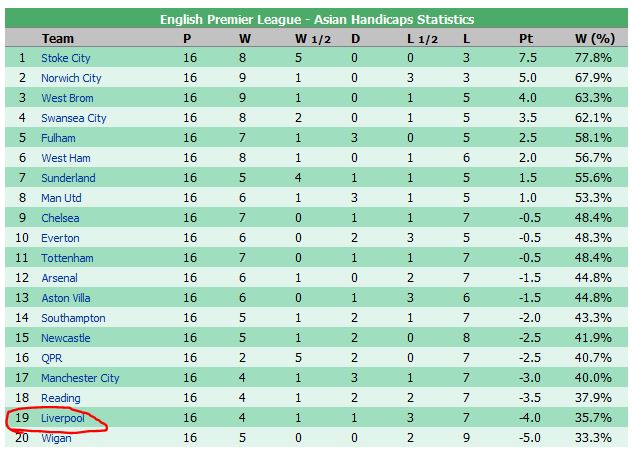Image resolution: width=634 pixels, height=454 pixels.
Task: Select the Aston Villa team link
Action: point(66,298)
